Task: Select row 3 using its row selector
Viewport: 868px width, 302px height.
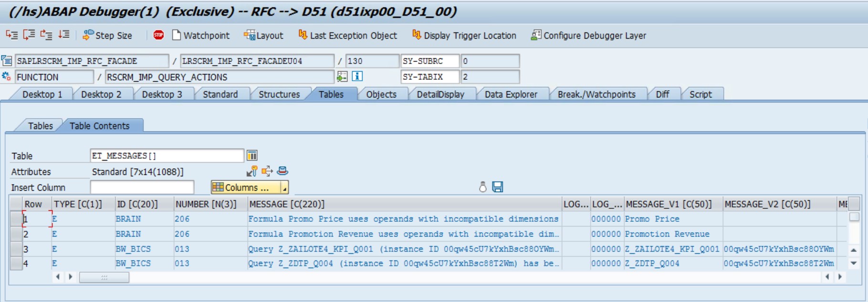Action: [16, 249]
